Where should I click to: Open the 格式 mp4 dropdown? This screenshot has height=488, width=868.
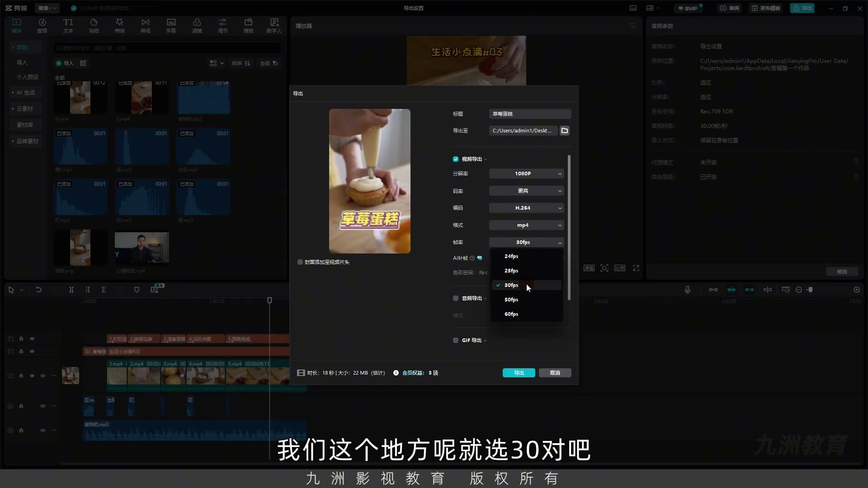[526, 225]
